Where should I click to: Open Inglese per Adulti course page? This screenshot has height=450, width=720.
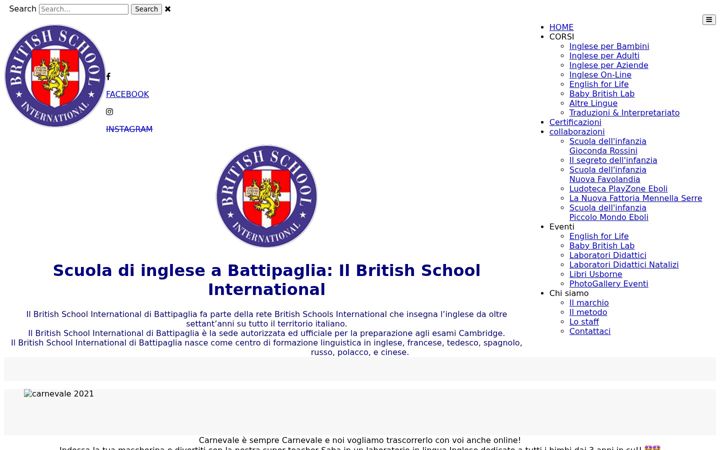coord(604,56)
